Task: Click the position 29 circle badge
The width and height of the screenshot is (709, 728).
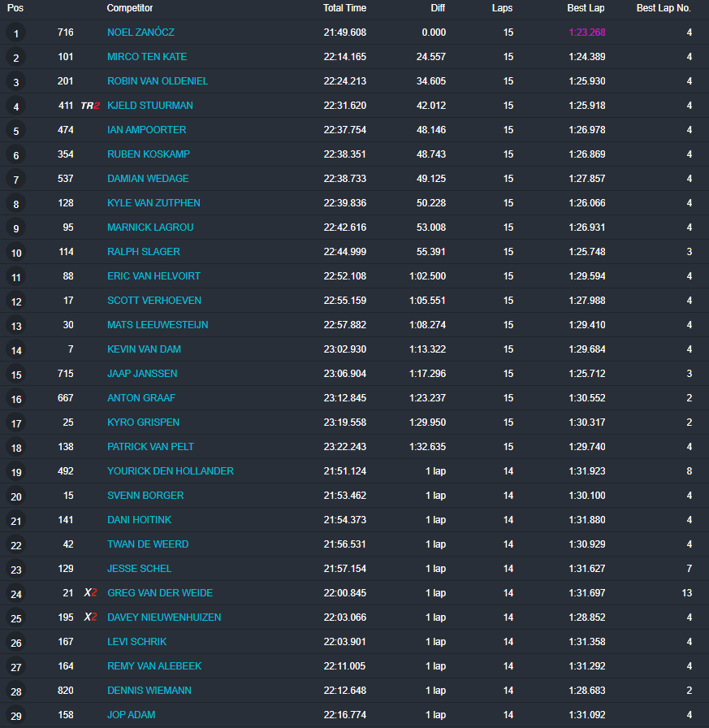Action: pos(15,716)
